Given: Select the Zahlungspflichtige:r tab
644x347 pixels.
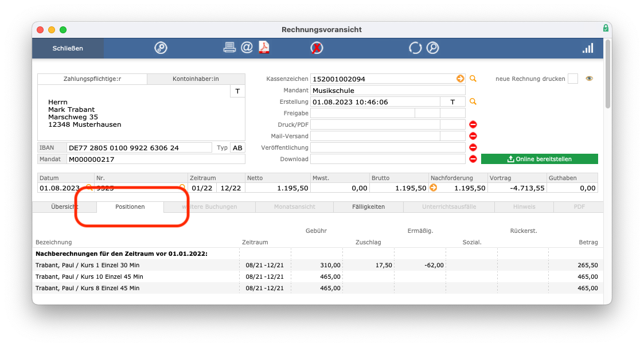Looking at the screenshot, I should 92,79.
